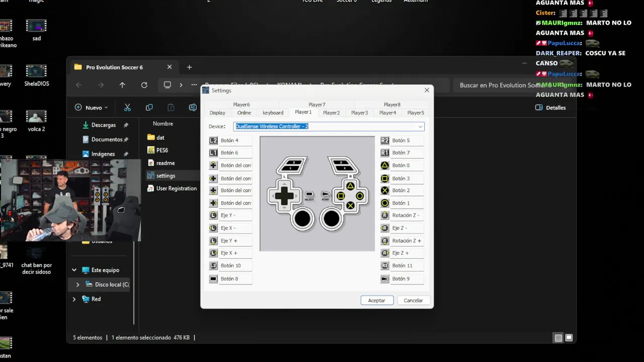Switch to the Player5 tab
The image size is (644, 362).
416,113
